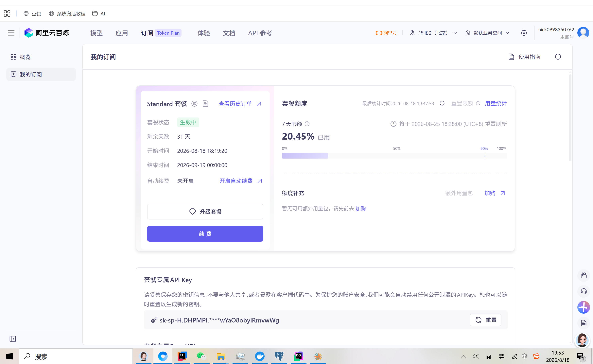
Task: Click the ID icon next to Standard 套餐
Action: pyautogui.click(x=195, y=104)
